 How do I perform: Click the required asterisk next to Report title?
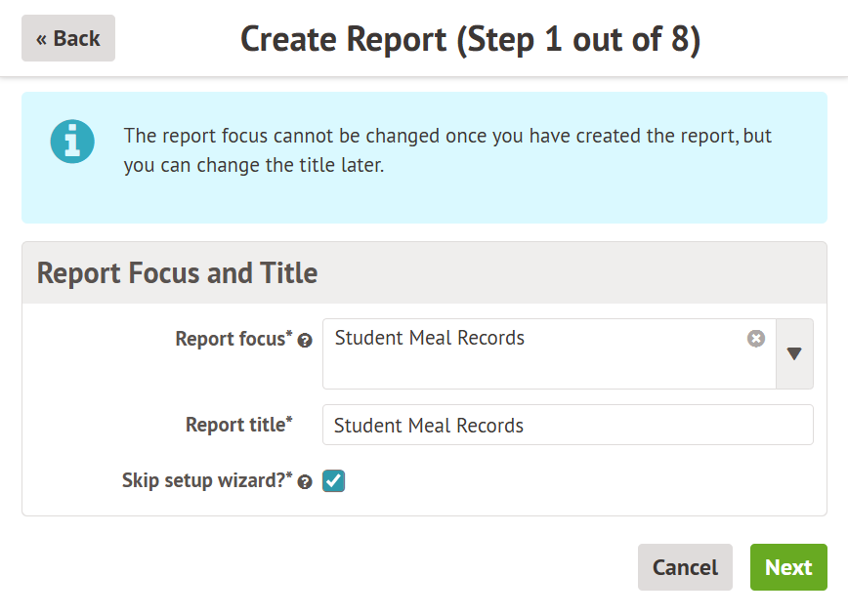289,421
